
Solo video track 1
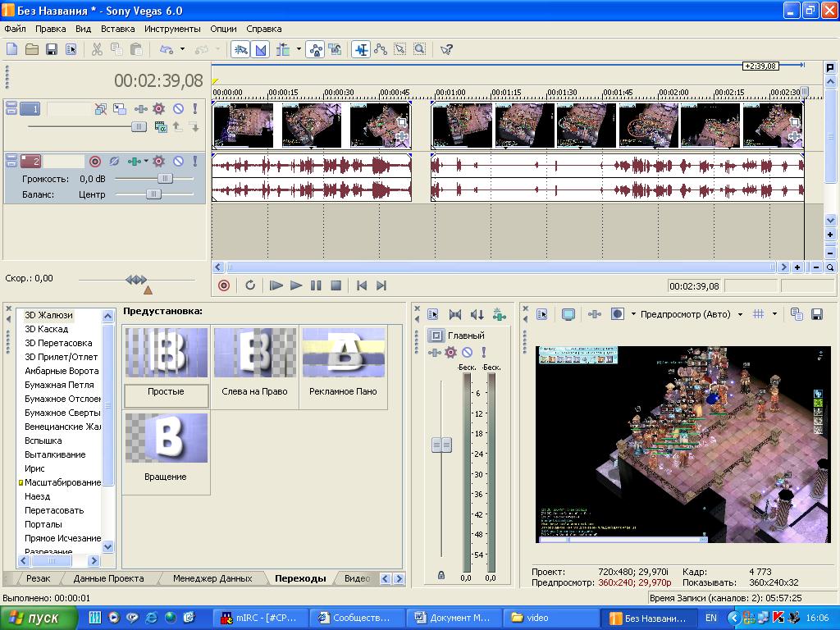coord(195,109)
